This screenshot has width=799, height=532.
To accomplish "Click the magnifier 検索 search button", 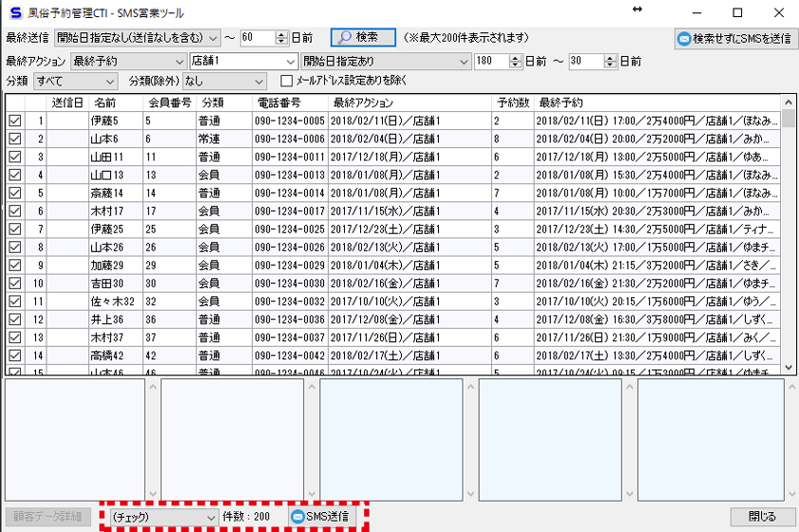I will coord(362,38).
